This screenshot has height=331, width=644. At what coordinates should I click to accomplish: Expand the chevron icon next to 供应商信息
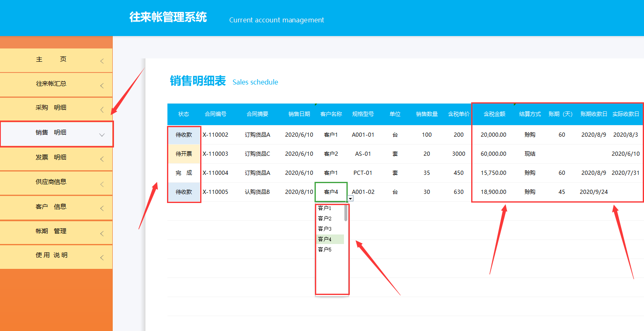coord(102,183)
